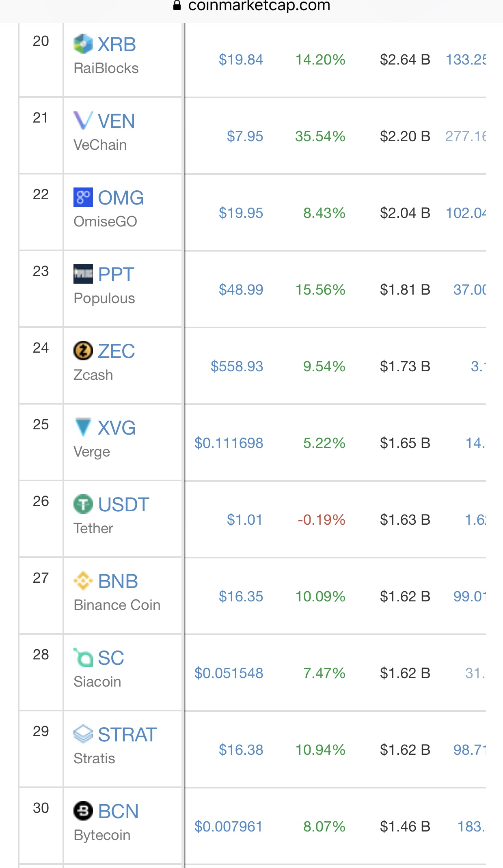Click the Tether green logo icon
The height and width of the screenshot is (868, 503).
click(83, 504)
